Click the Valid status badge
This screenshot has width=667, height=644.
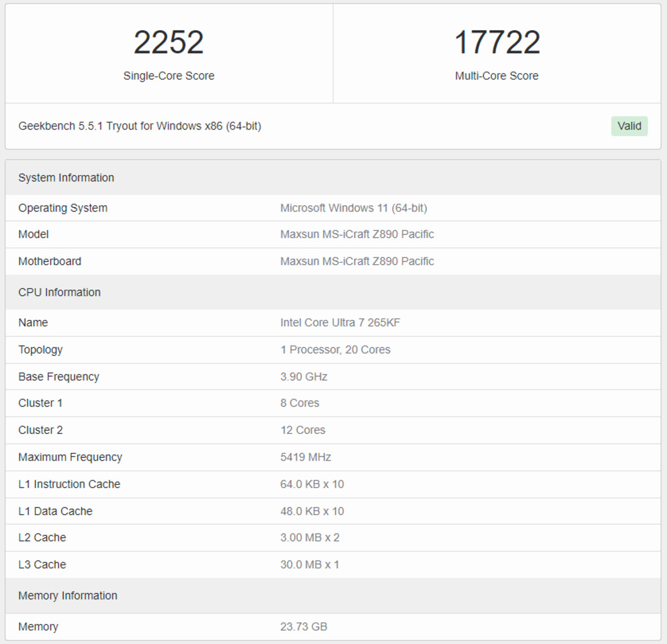click(x=629, y=126)
